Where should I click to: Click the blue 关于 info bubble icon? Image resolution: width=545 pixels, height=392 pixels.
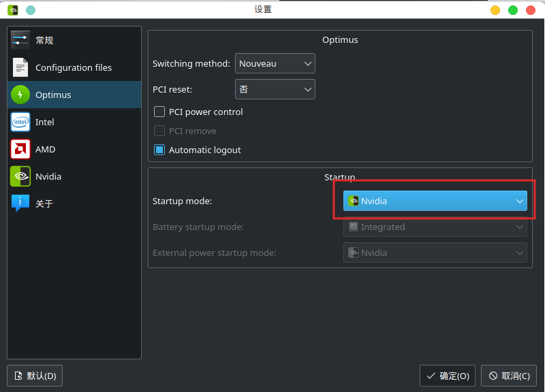[x=20, y=203]
